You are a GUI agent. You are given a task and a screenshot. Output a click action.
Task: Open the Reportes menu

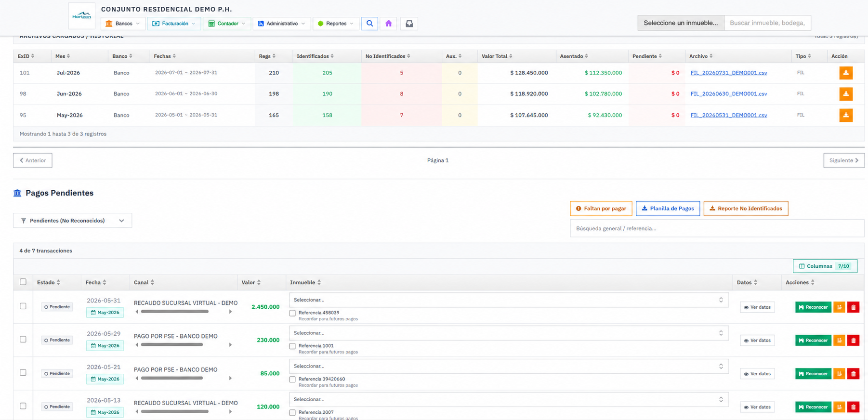click(x=336, y=23)
